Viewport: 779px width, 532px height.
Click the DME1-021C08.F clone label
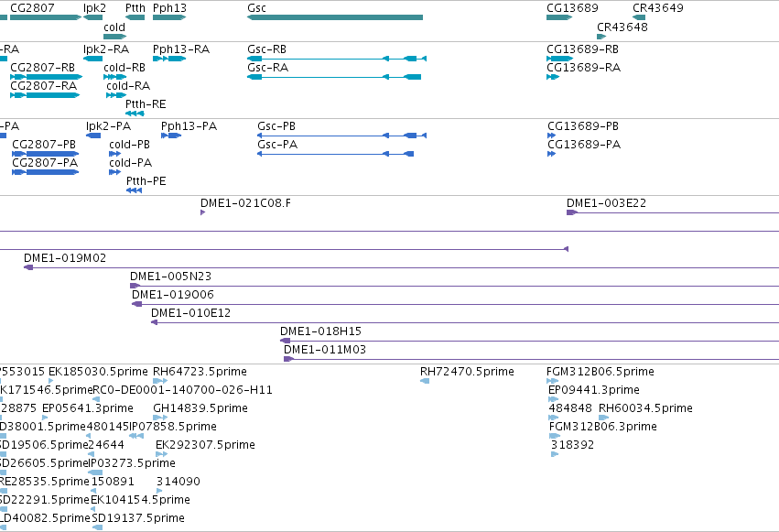click(x=246, y=203)
